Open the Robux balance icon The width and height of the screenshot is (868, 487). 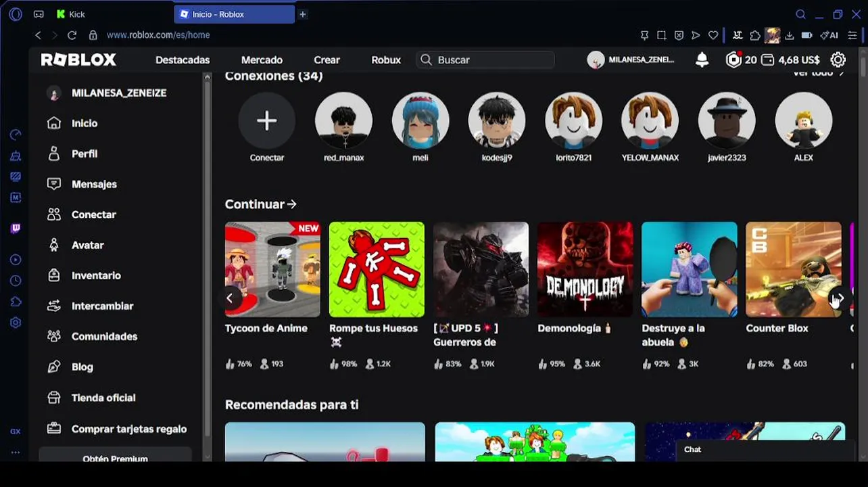click(x=733, y=60)
